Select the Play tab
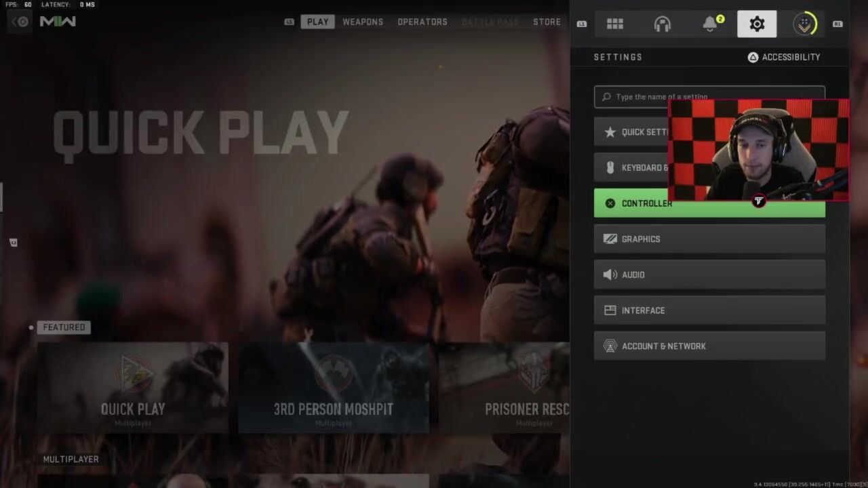 [x=317, y=22]
